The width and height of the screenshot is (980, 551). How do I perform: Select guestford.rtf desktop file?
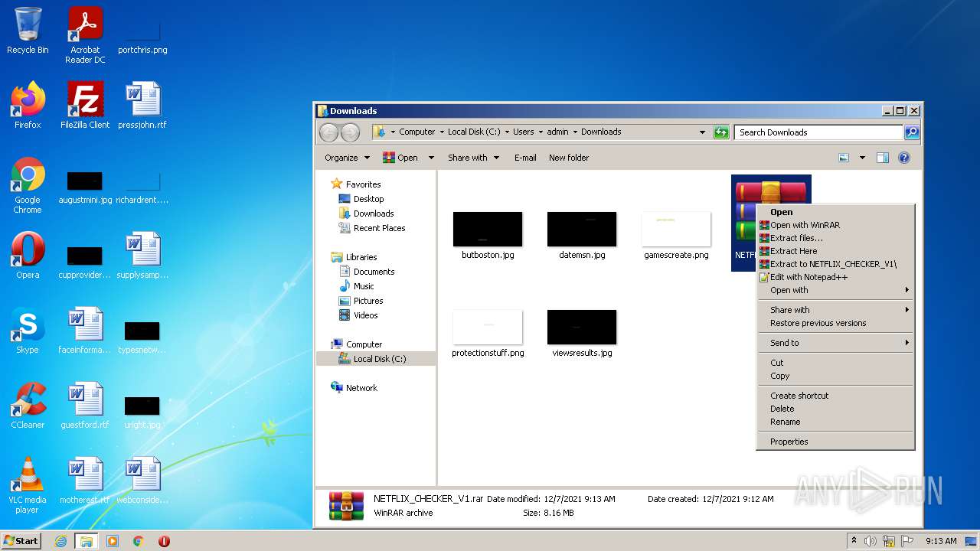[85, 405]
